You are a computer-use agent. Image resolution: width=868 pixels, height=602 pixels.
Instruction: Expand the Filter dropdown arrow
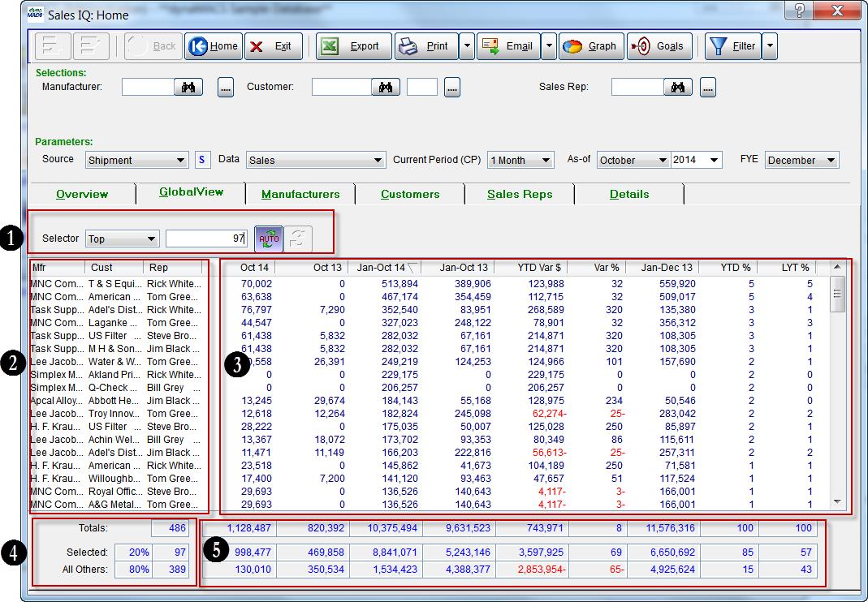pos(770,46)
